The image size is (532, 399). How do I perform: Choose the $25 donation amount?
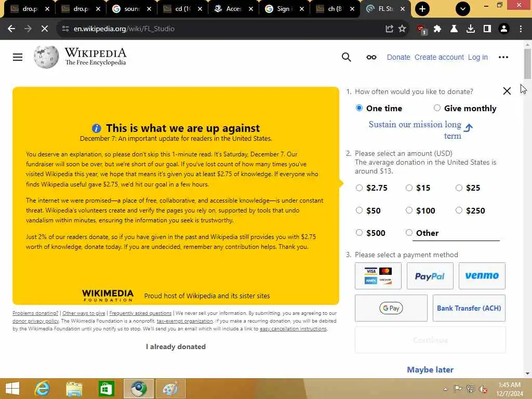459,188
